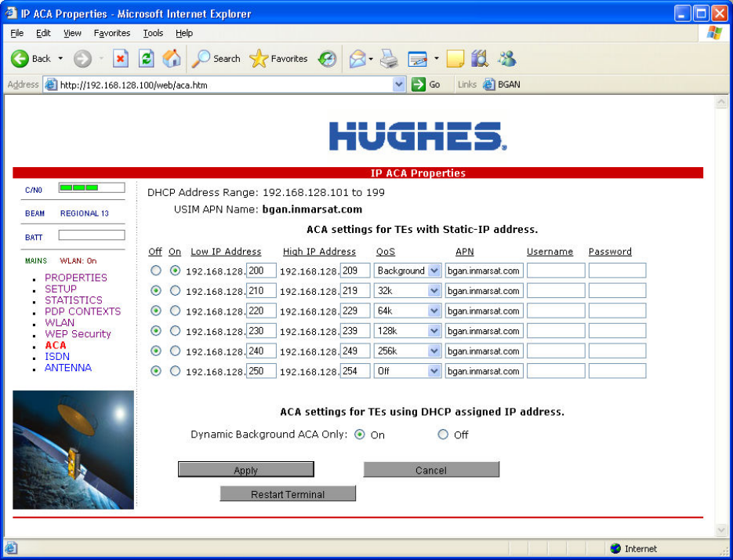Click the Internet zone globe icon
Viewport: 733px width, 560px height.
click(x=615, y=548)
